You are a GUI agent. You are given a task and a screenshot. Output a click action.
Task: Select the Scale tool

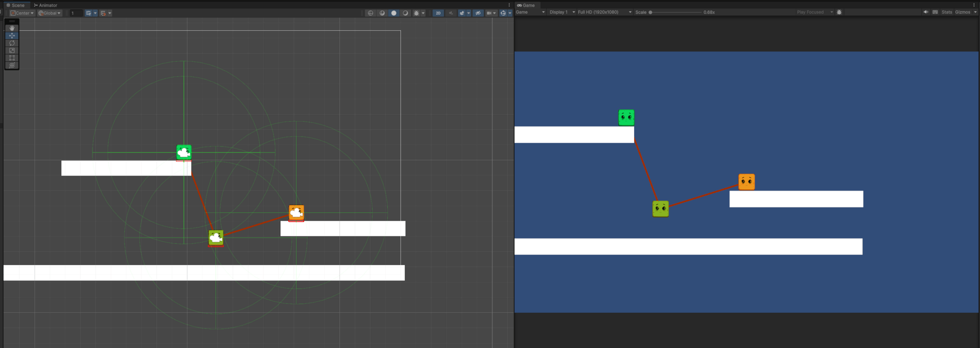point(12,50)
